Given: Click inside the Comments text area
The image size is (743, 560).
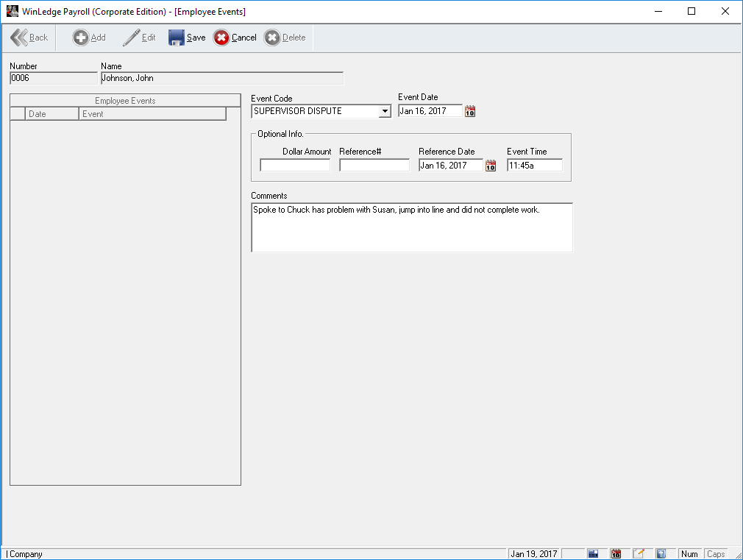Looking at the screenshot, I should [411, 228].
